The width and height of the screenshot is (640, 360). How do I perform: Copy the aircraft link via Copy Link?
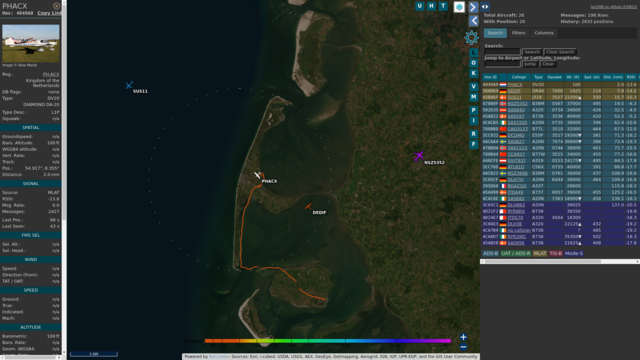tap(49, 13)
